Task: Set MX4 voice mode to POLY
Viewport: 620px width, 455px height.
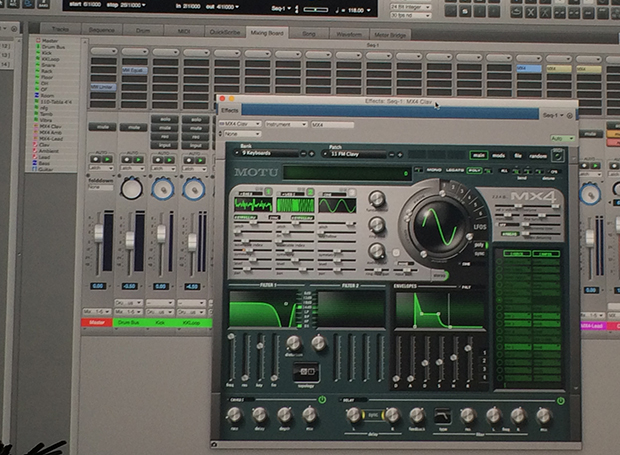Action: 474,171
